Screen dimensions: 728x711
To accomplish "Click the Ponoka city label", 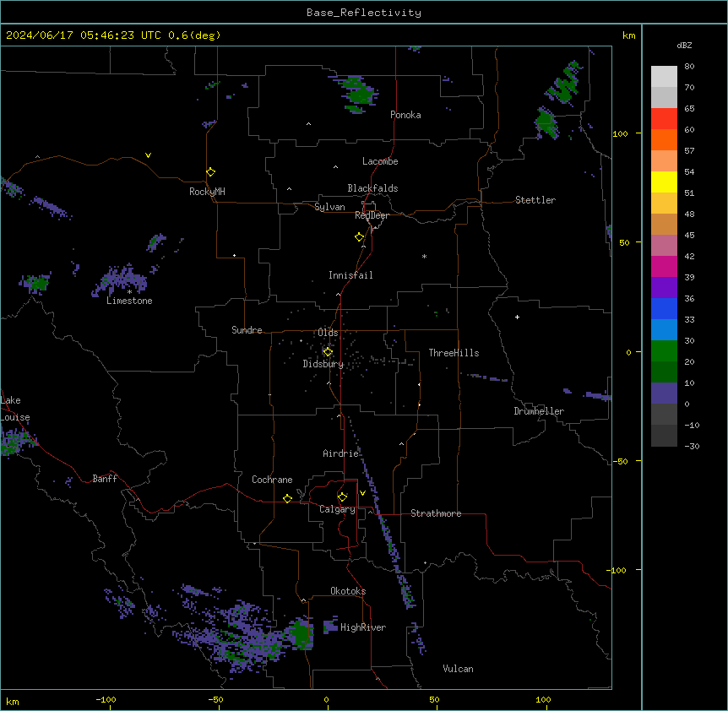I will (x=405, y=115).
